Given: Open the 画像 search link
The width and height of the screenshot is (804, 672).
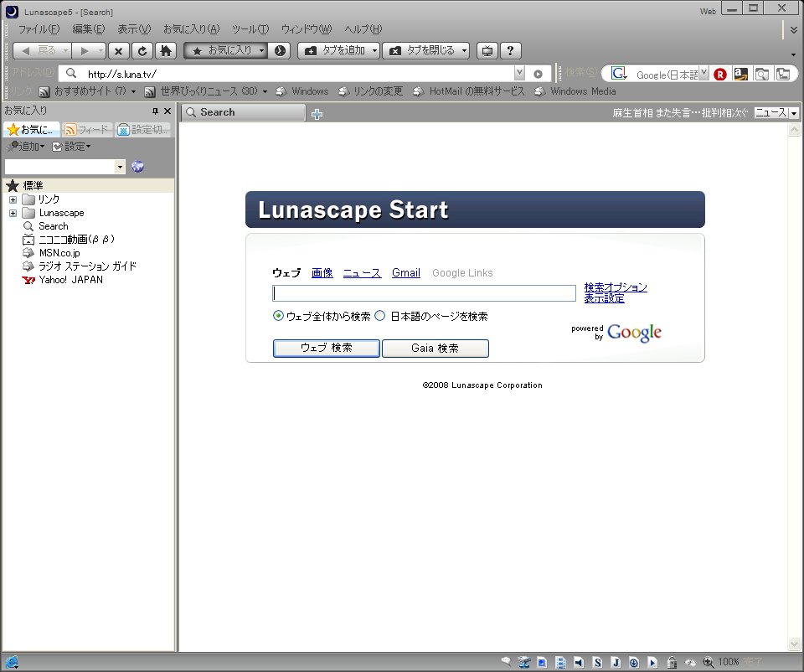Looking at the screenshot, I should point(322,273).
